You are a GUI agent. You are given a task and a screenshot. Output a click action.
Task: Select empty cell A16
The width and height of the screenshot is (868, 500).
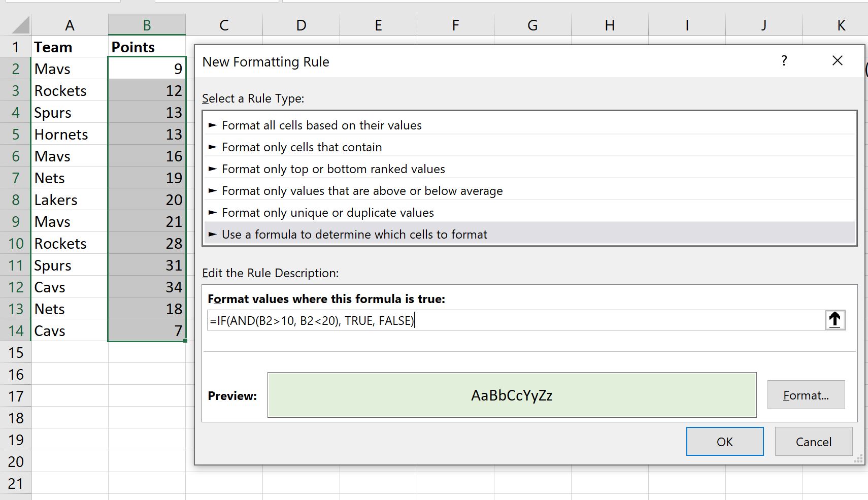(70, 374)
